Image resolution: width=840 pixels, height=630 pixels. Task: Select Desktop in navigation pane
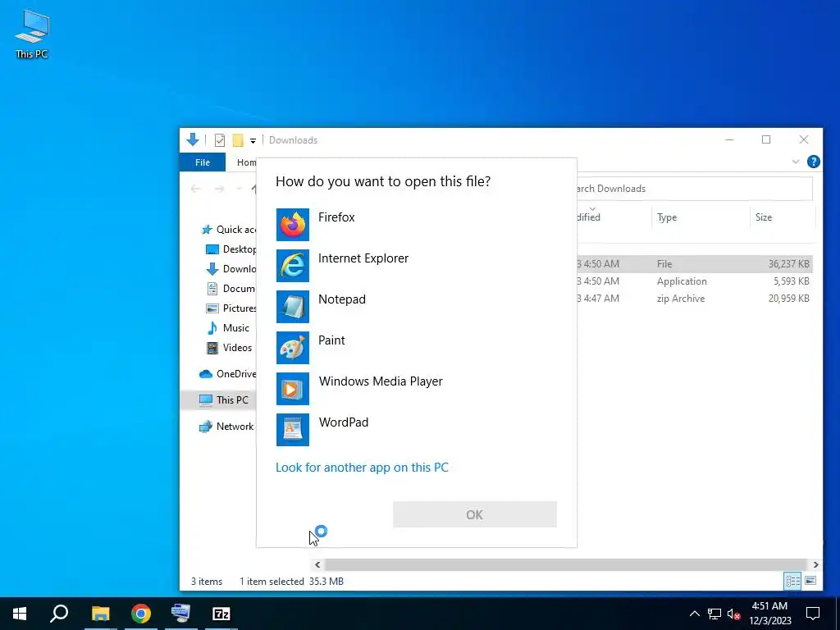[x=231, y=249]
